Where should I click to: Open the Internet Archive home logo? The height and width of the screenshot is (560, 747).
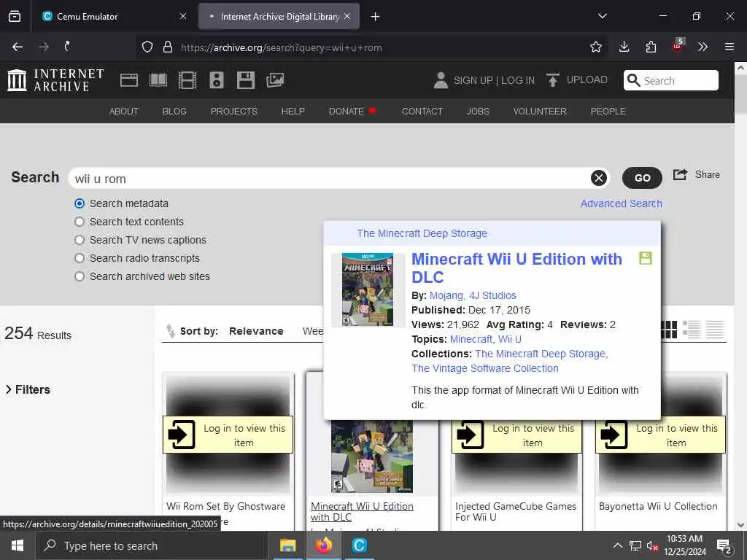(55, 80)
